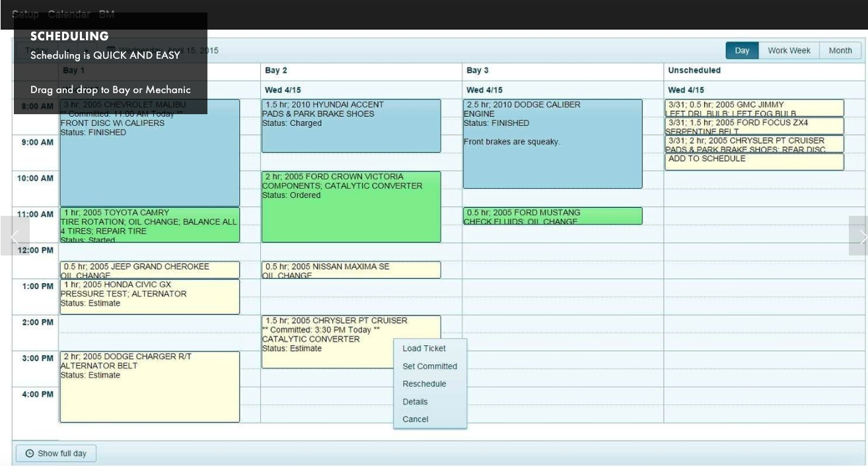Select unscheduled 2005 GMC Jimmy ticket

pos(754,108)
